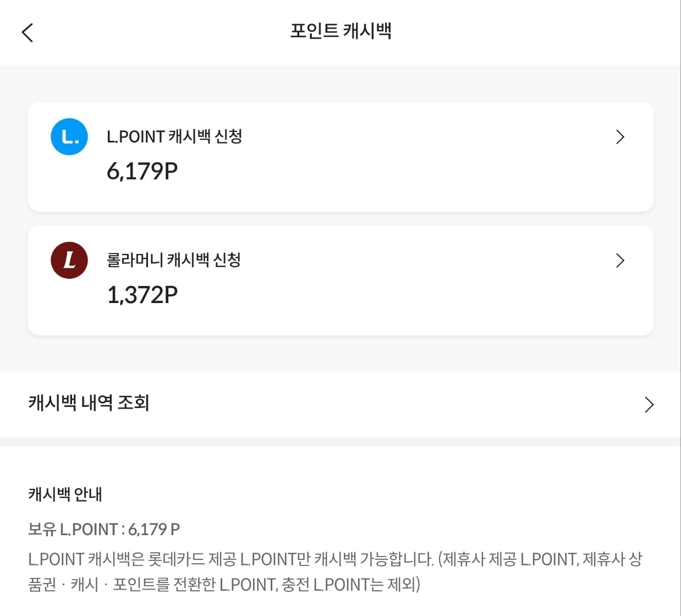The height and width of the screenshot is (616, 681).
Task: Open the cashback history detail view
Action: (340, 405)
